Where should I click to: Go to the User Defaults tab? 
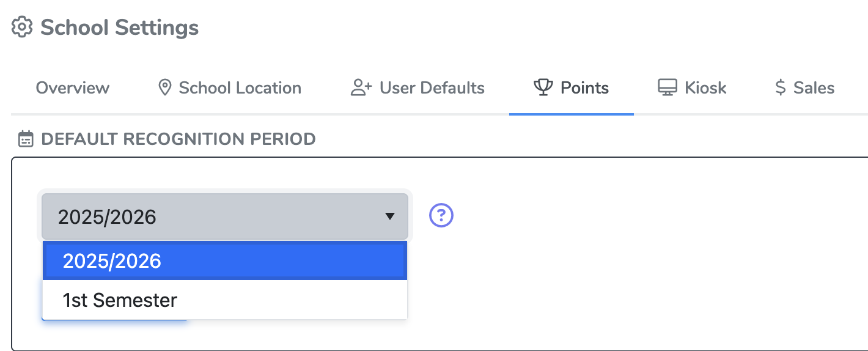click(432, 88)
